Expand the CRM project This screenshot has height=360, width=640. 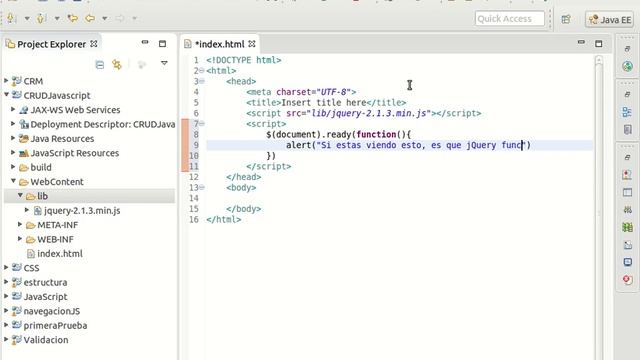coord(6,81)
